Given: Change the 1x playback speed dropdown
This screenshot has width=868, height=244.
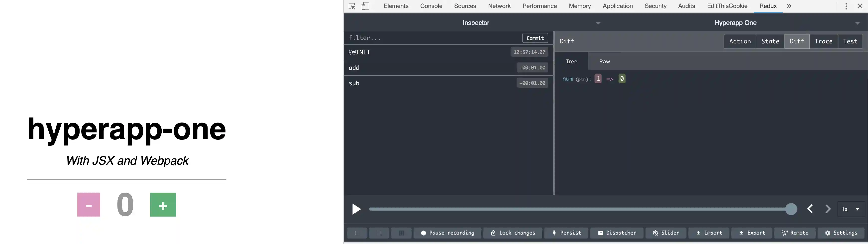Looking at the screenshot, I should click(851, 209).
